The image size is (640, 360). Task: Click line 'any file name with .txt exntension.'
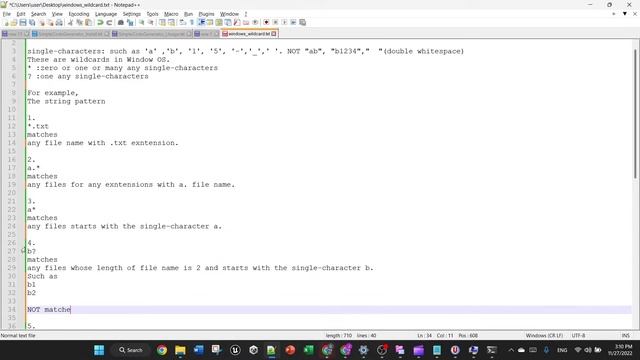click(x=103, y=143)
